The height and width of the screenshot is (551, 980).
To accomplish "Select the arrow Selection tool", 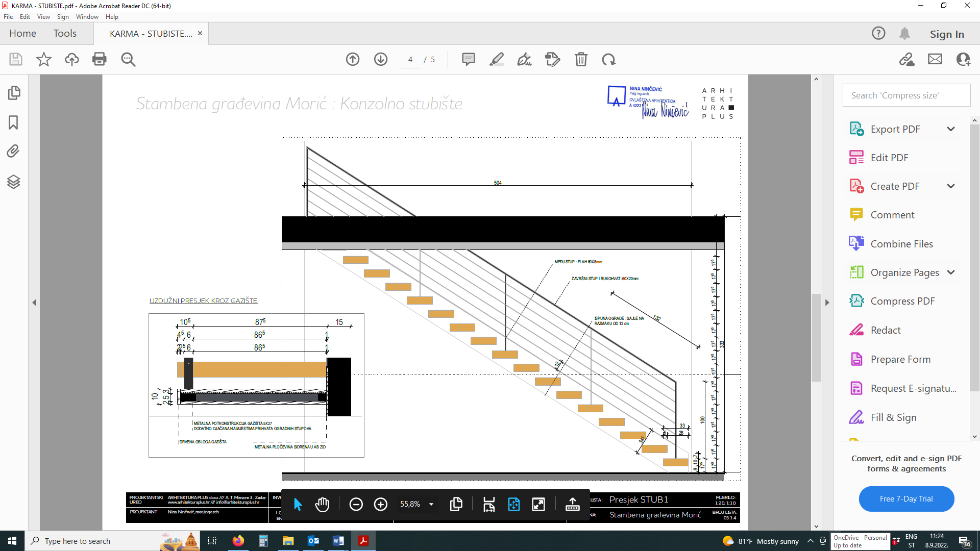I will [298, 505].
